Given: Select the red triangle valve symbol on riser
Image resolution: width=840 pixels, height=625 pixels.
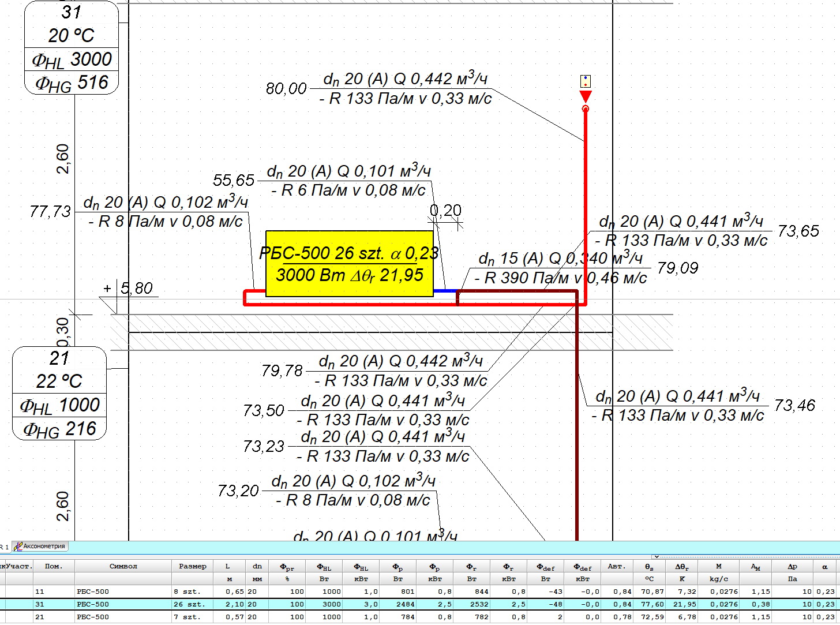Looking at the screenshot, I should [x=586, y=97].
